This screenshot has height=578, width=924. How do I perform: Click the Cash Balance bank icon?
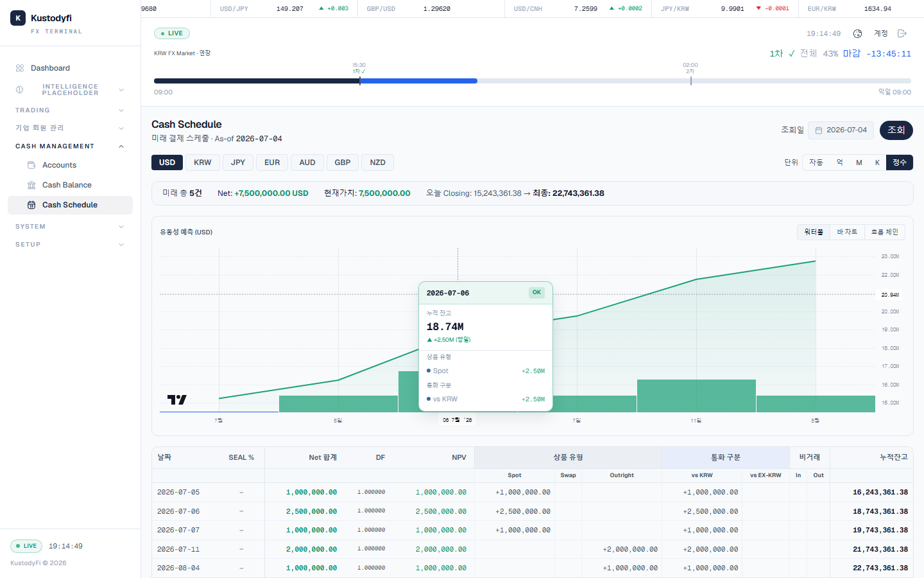tap(31, 185)
